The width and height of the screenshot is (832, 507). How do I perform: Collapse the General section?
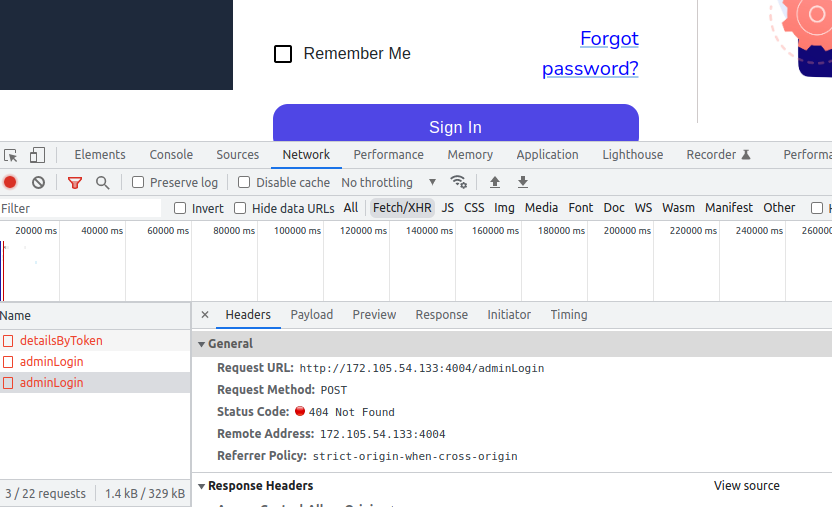tap(202, 344)
